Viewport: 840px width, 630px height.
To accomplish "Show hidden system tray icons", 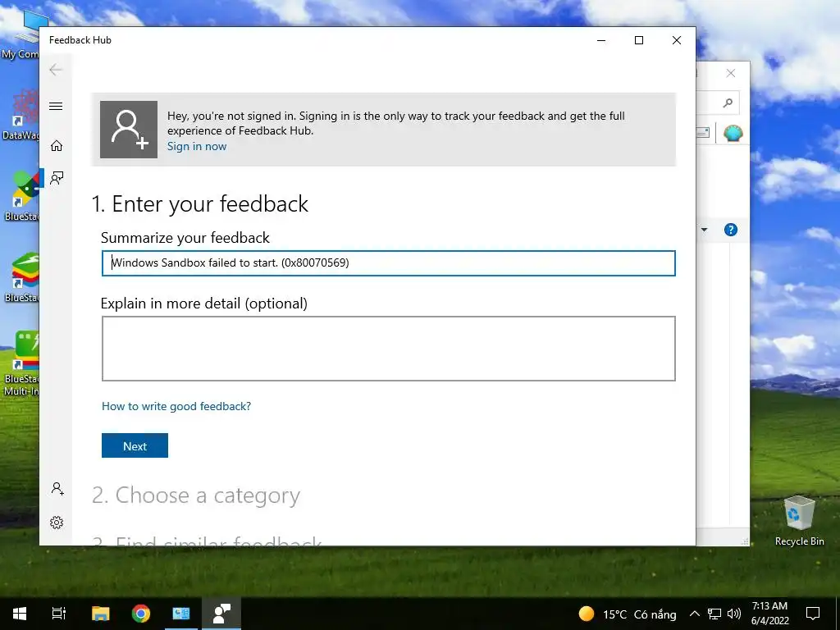I will tap(694, 614).
